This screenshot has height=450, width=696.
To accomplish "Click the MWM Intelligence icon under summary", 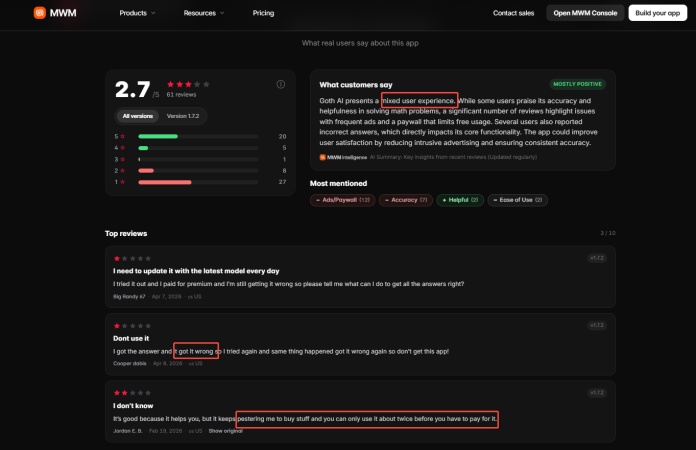I will (323, 157).
